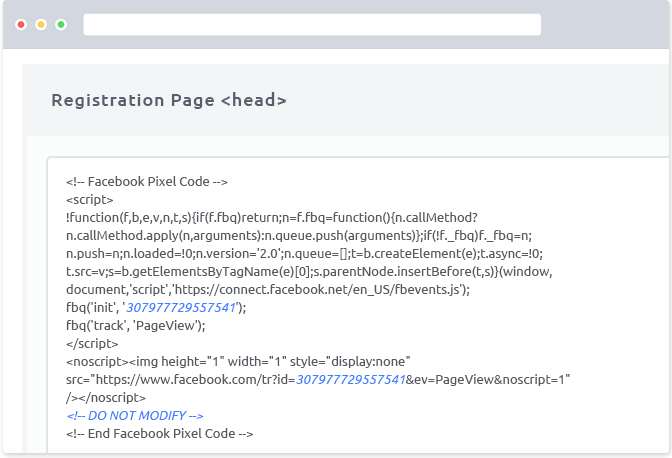Click the opening '<script>' tag line
Viewport: 672px width, 458px height.
tap(90, 200)
